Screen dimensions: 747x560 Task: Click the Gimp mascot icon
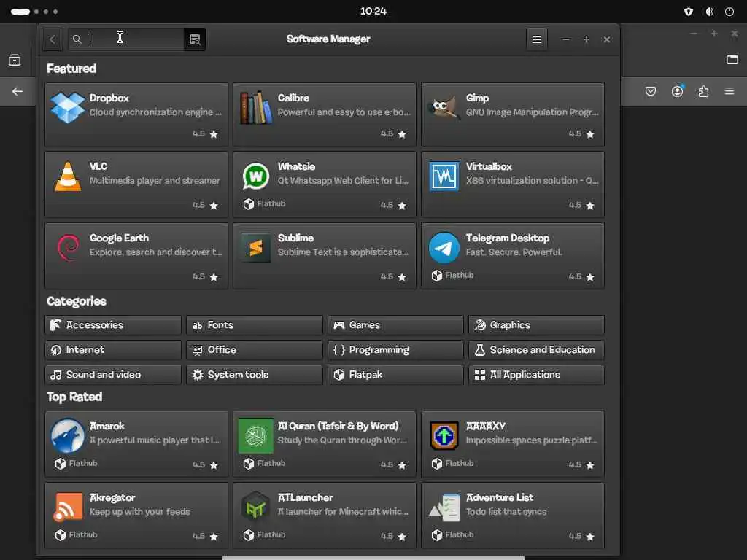click(444, 108)
